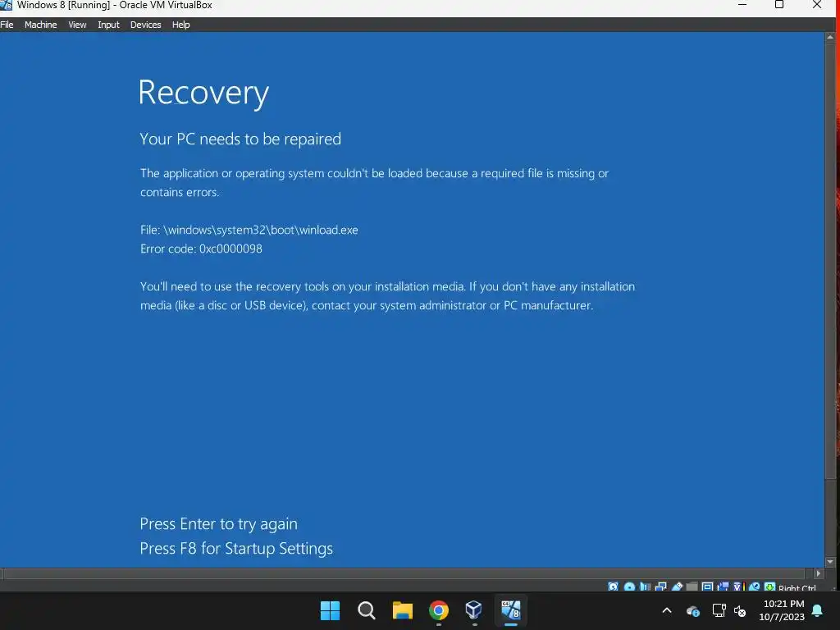840x630 pixels.
Task: Click the mouse integration status icon
Action: 755,587
